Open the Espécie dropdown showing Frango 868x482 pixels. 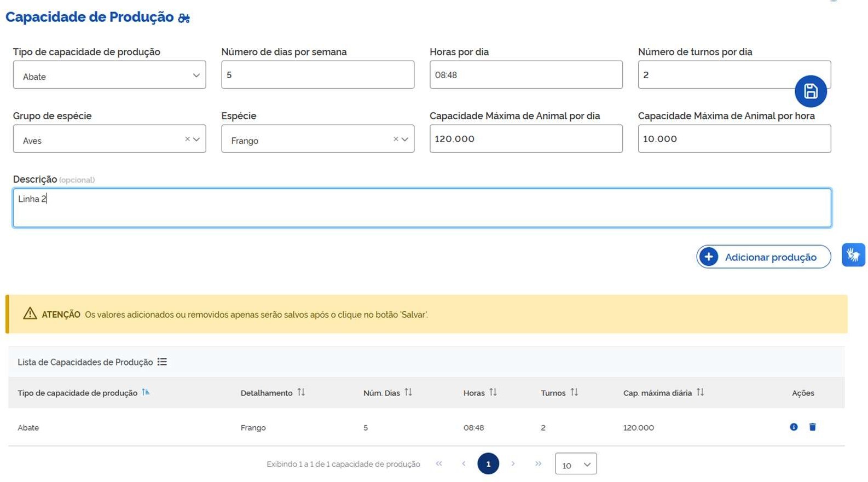pos(405,139)
